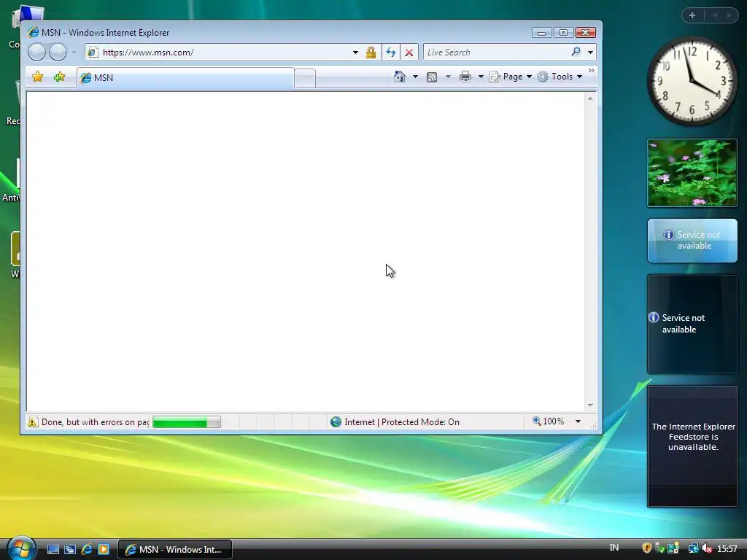Click the blue Service not available gadget

click(692, 241)
